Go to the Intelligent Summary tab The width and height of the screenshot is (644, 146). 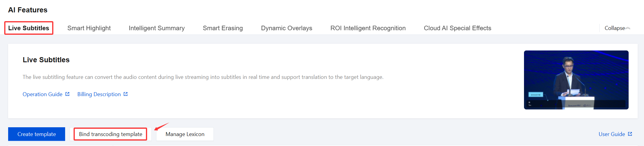point(156,28)
